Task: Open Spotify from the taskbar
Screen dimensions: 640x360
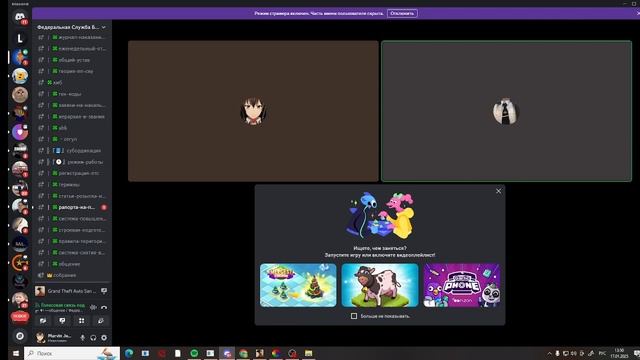Action: [194, 353]
